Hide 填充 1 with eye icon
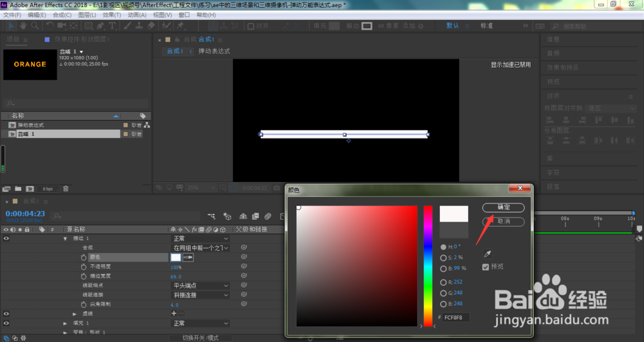The image size is (644, 342). (6, 323)
